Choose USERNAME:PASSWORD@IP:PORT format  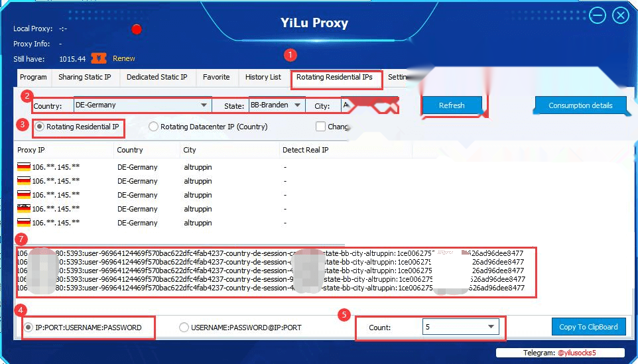(x=184, y=328)
